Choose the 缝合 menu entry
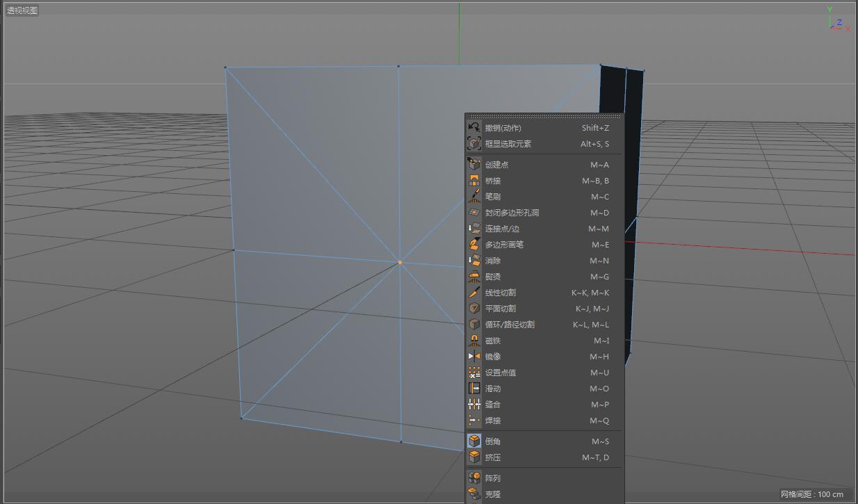The width and height of the screenshot is (858, 504). (x=493, y=405)
